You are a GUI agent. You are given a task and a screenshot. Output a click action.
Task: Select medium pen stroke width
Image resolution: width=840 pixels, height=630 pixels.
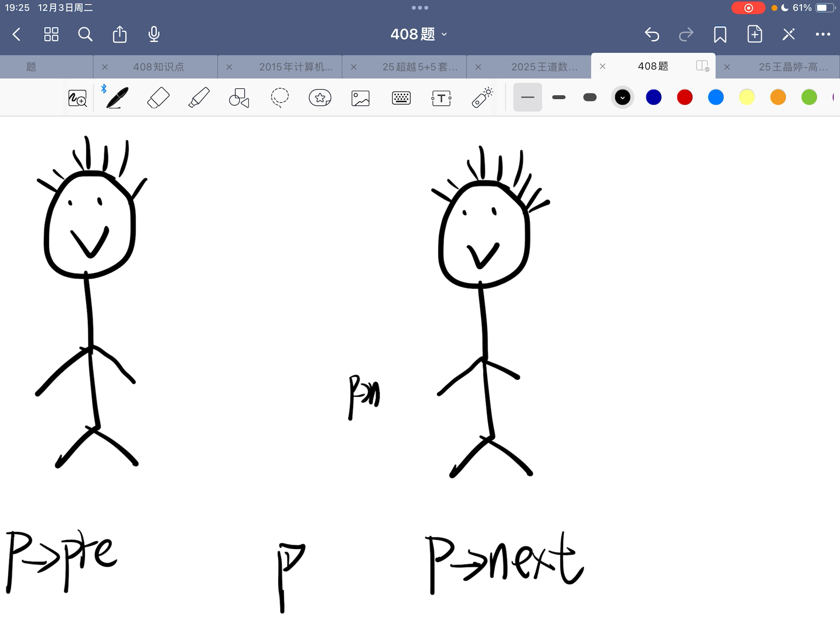tap(559, 97)
